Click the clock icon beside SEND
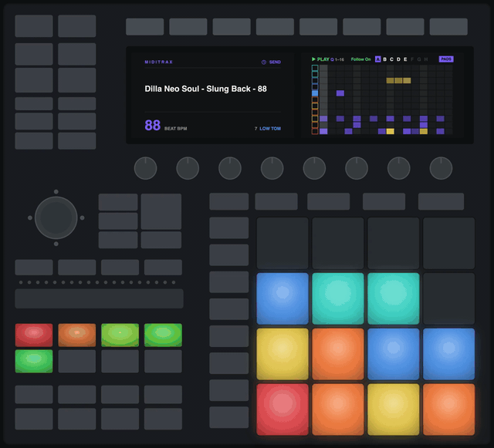This screenshot has height=448, width=494. (x=264, y=62)
